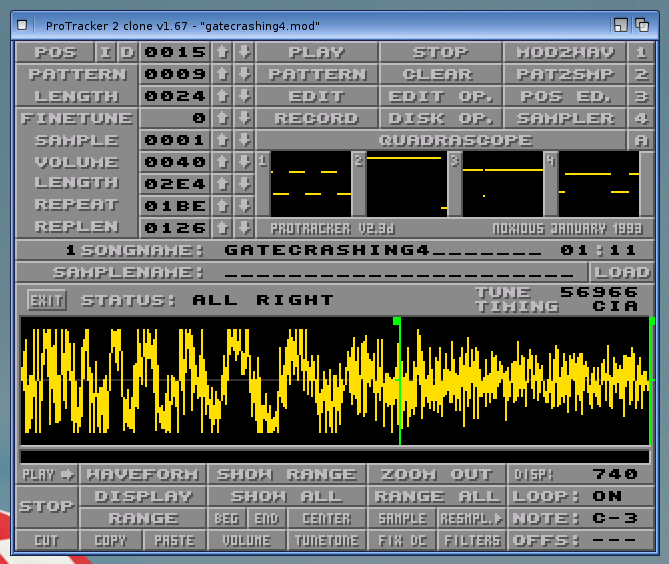Click the down arrow next to finetune

tap(244, 118)
